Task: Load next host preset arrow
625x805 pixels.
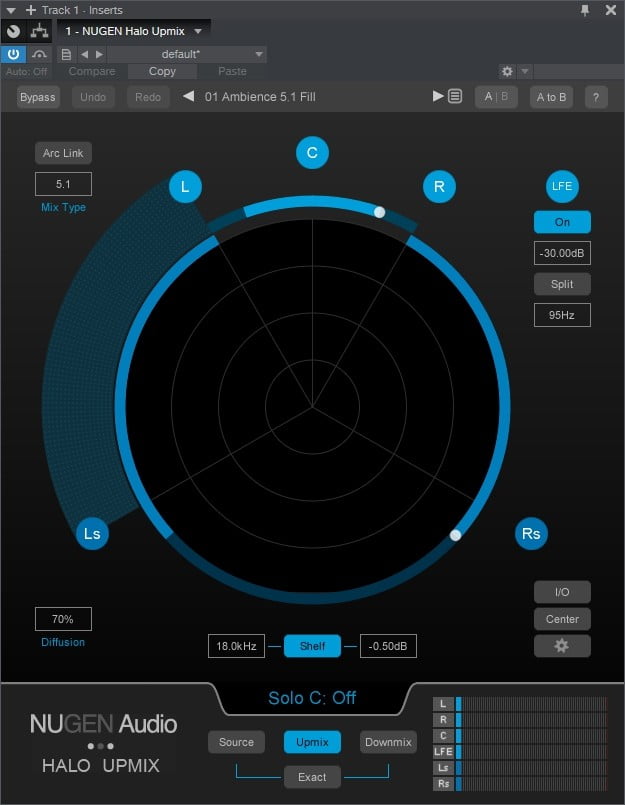Action: [x=99, y=54]
